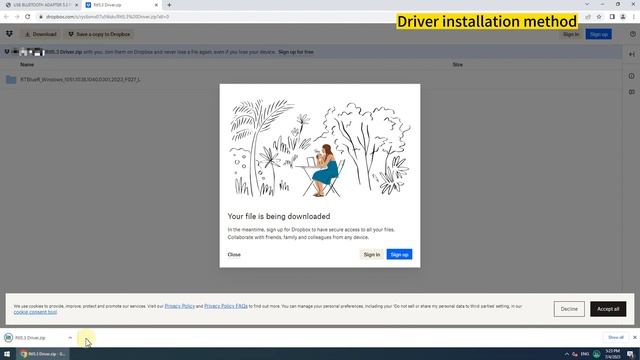The image size is (640, 360).
Task: Open the Chrome side panel icon
Action: (x=612, y=17)
